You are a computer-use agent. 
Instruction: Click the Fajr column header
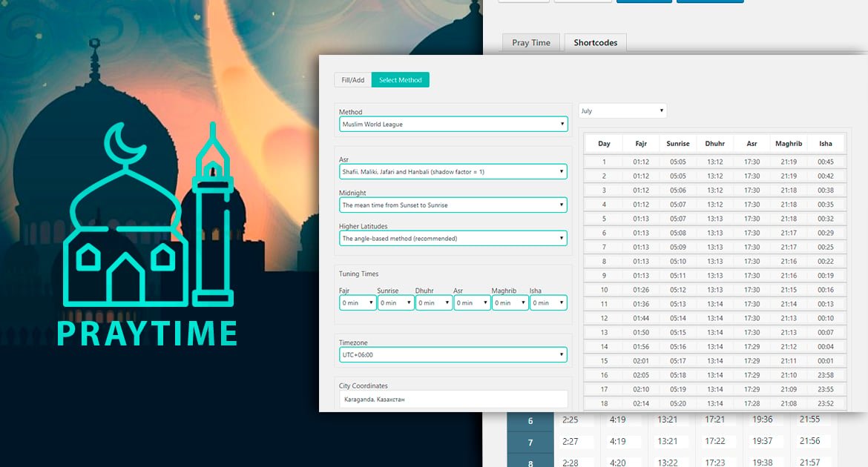tap(641, 144)
